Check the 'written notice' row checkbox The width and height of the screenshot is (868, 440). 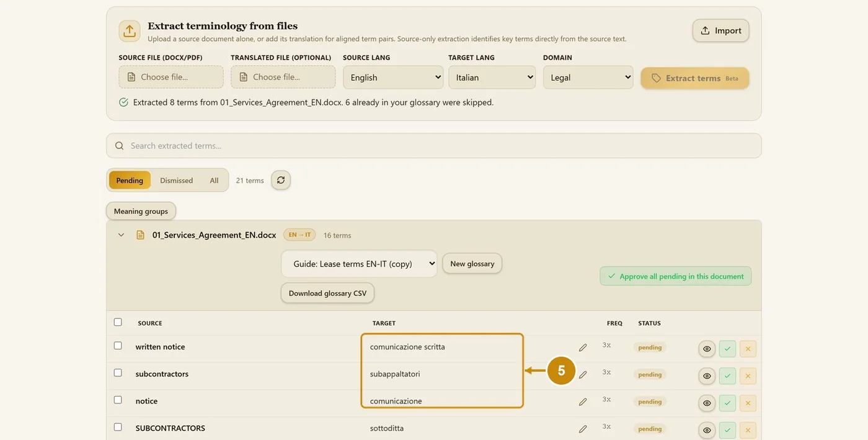click(x=118, y=346)
